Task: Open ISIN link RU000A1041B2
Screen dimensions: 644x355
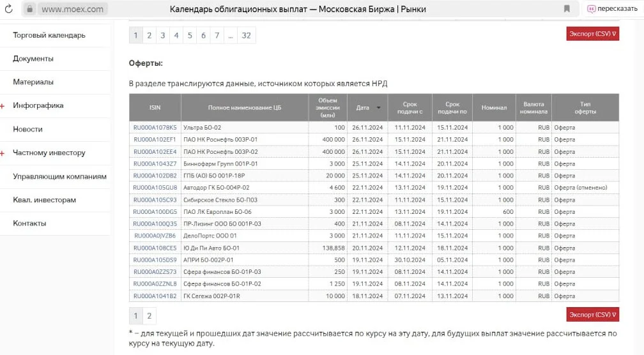Action: click(x=155, y=296)
